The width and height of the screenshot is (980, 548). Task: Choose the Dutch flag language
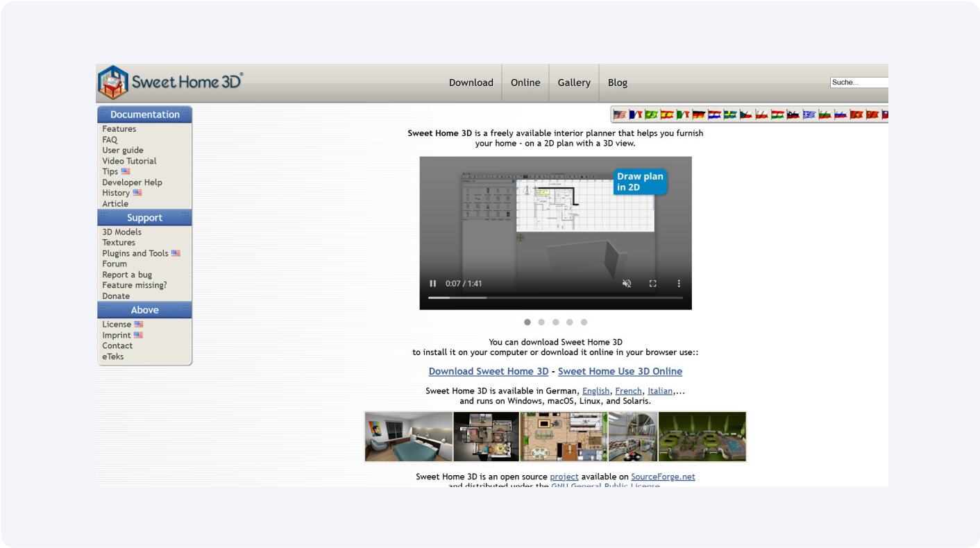pos(715,114)
